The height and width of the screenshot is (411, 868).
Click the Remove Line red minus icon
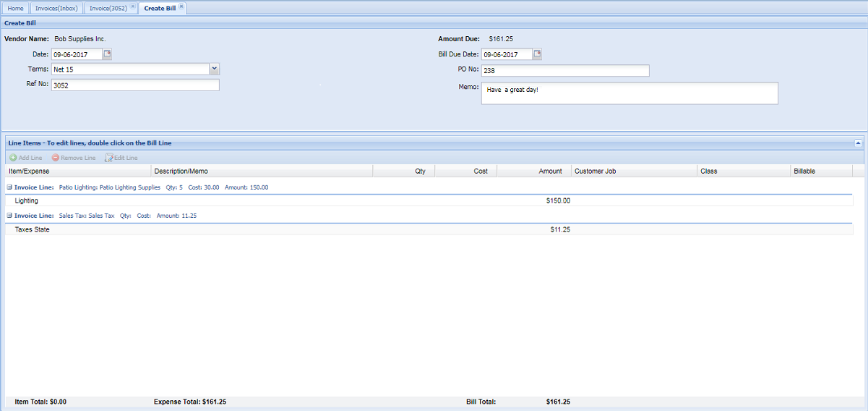tap(56, 158)
